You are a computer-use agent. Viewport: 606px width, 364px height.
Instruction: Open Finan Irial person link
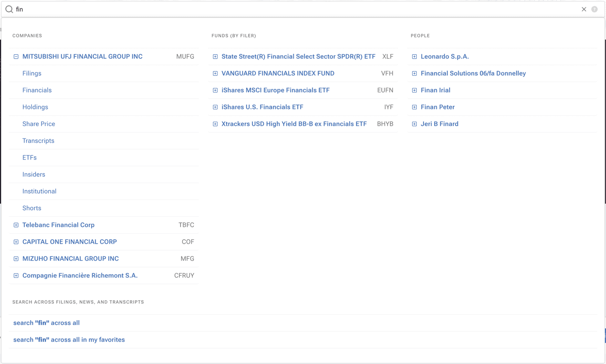click(435, 90)
